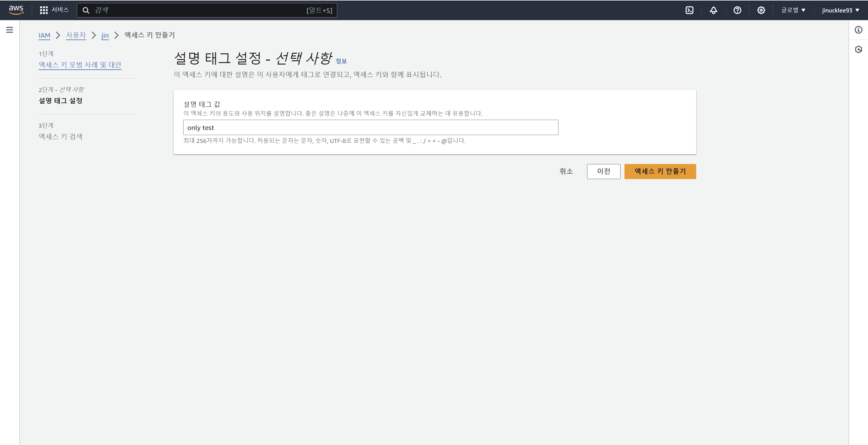Open the 서비스 grid menu
Screen dimensions: 868x445
click(x=54, y=10)
